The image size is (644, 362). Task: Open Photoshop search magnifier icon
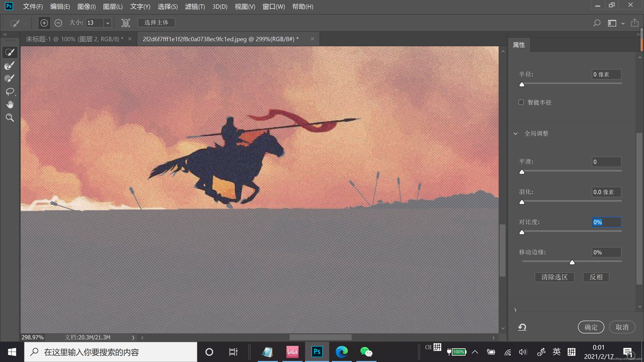(x=597, y=23)
